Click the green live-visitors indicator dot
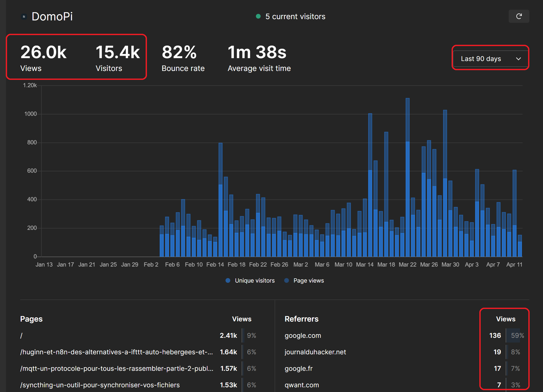The image size is (543, 392). pos(259,16)
